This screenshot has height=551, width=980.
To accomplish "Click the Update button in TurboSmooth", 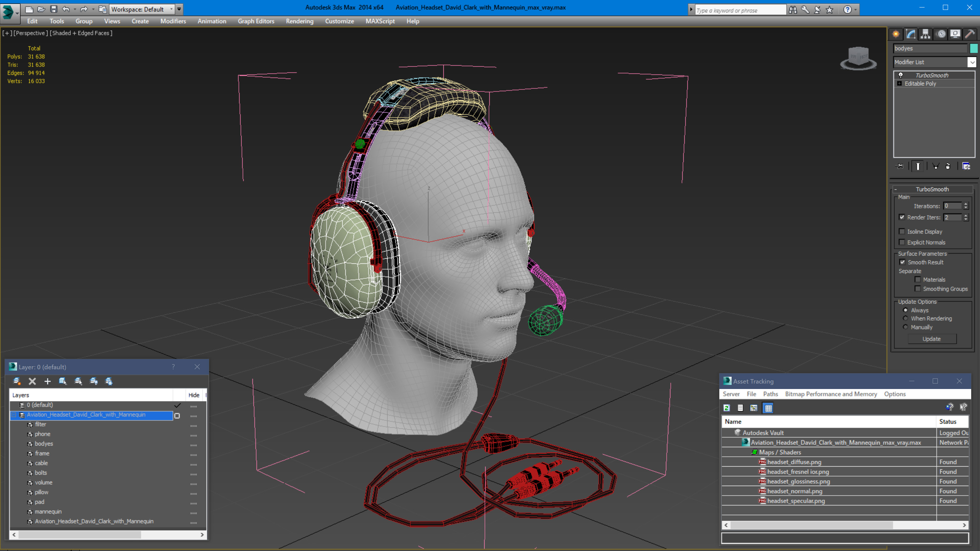I will pos(932,339).
